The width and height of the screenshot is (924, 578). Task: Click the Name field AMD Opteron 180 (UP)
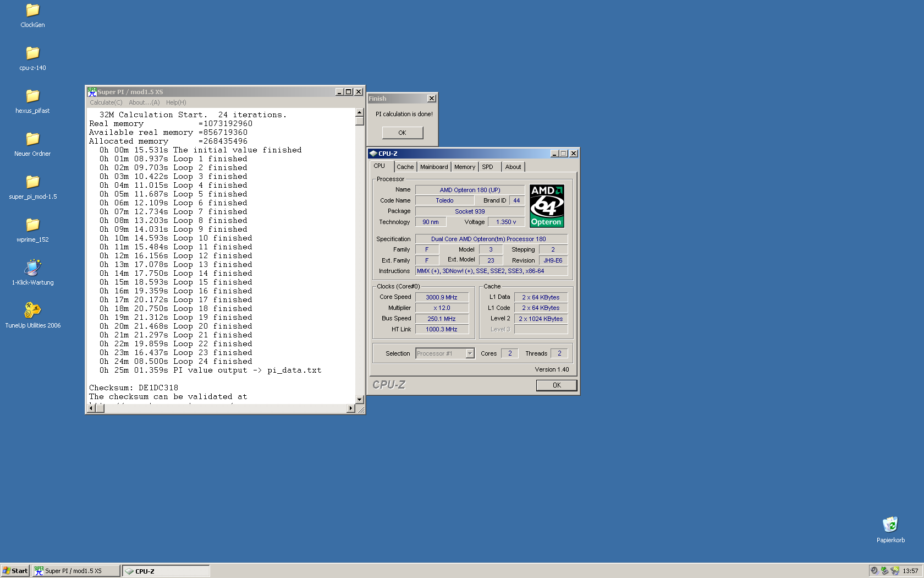tap(470, 190)
